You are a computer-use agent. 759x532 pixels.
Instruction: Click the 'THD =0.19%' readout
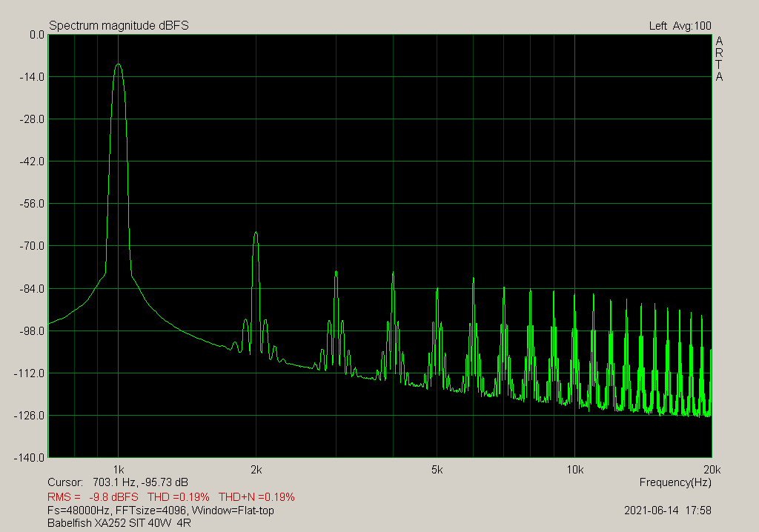(179, 496)
